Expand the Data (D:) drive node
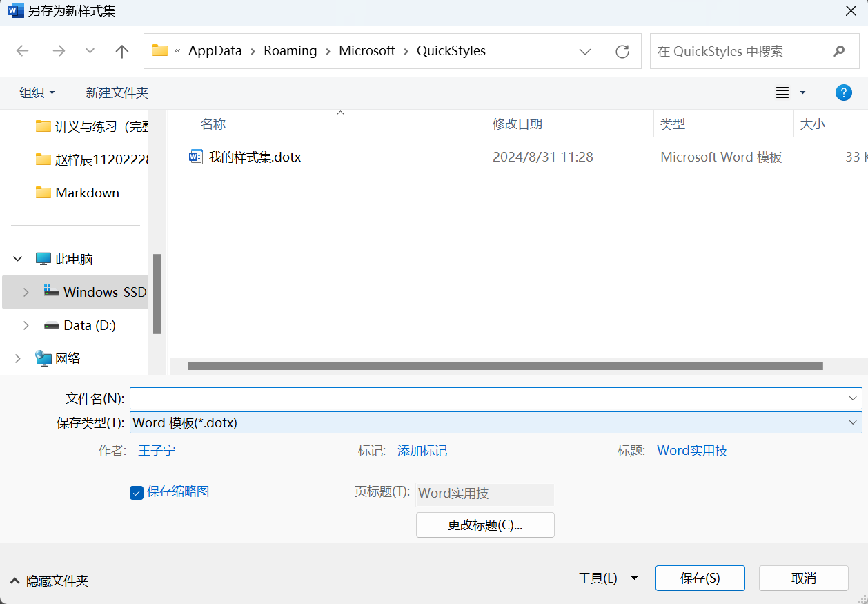 (x=26, y=325)
